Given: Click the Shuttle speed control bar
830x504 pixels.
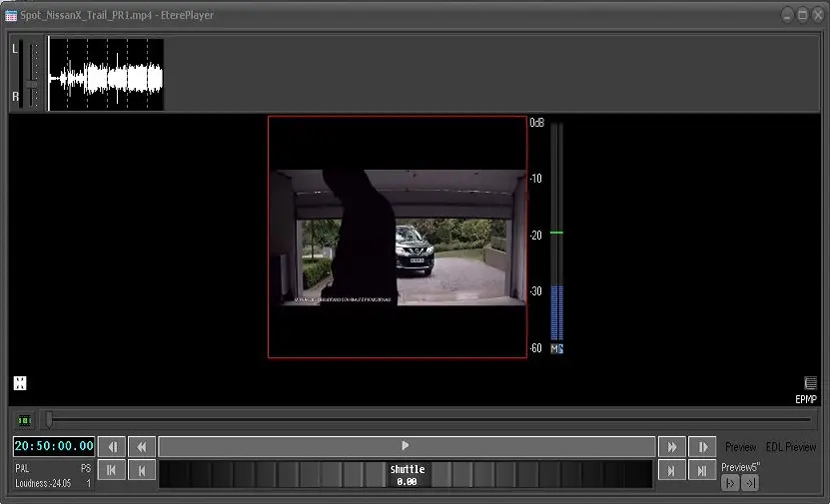Looking at the screenshot, I should click(406, 474).
